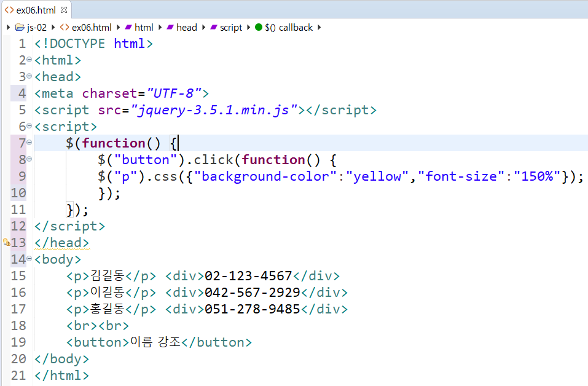Click the "150%" value on line 9
588x386 pixels.
537,176
